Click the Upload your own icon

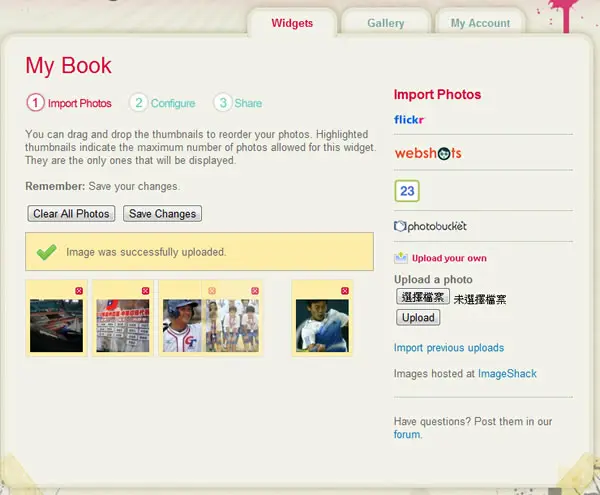pos(401,258)
